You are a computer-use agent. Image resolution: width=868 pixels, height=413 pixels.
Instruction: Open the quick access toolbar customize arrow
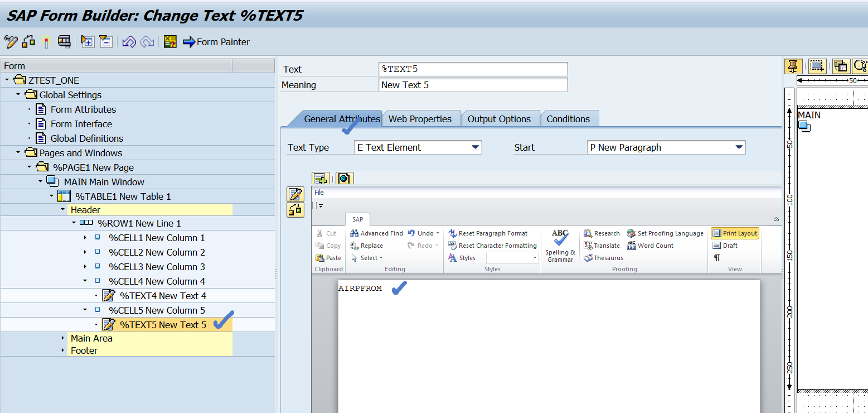point(320,206)
